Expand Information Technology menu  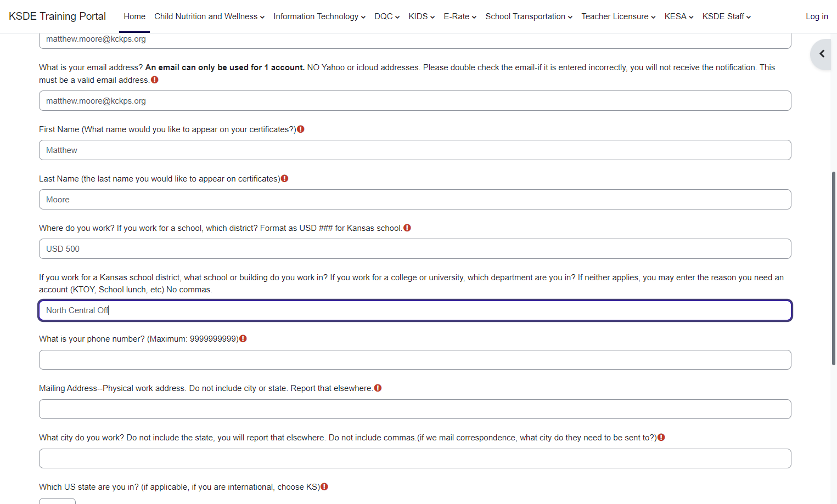tap(319, 16)
